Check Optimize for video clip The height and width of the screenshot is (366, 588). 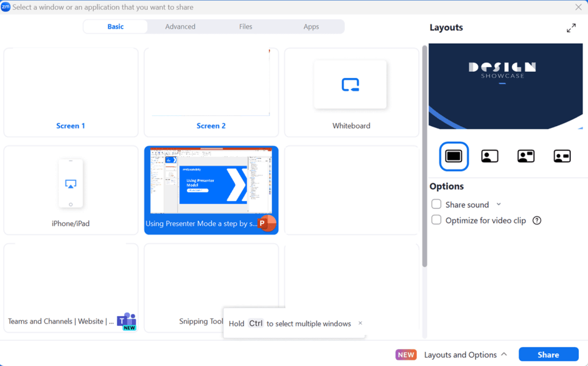tap(436, 220)
